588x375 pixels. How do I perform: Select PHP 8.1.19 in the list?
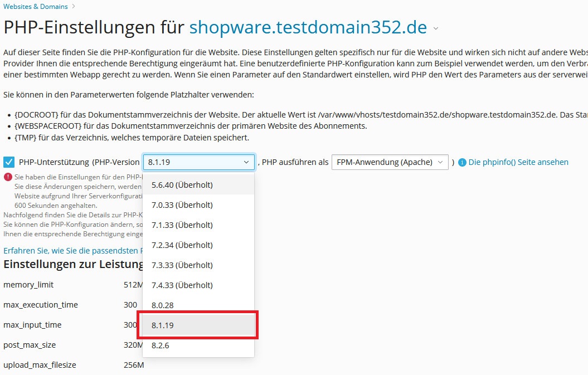(198, 325)
